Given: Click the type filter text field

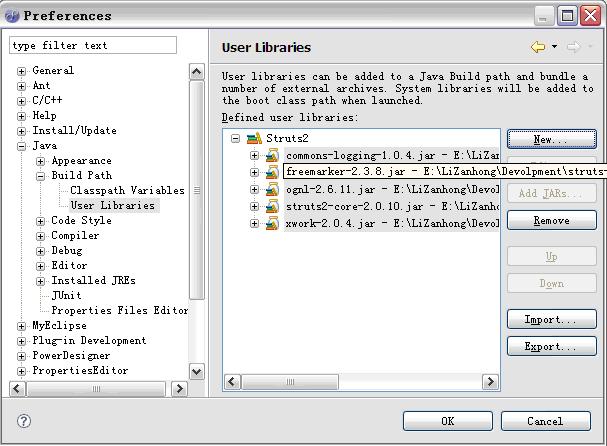Looking at the screenshot, I should (93, 45).
